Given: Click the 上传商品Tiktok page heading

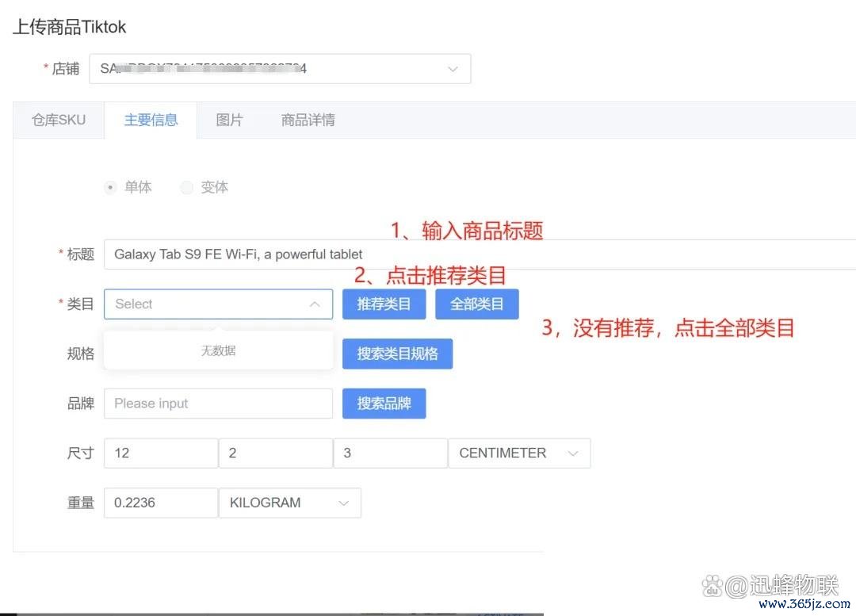Looking at the screenshot, I should tap(69, 26).
